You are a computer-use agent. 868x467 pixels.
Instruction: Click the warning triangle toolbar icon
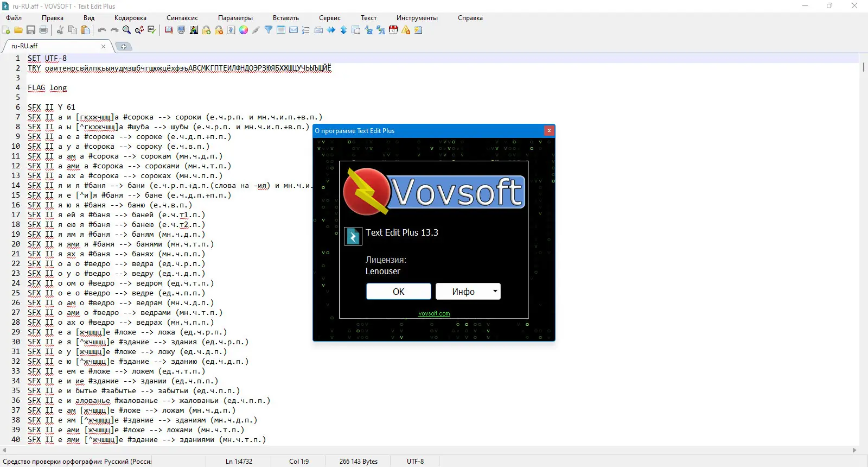(406, 30)
